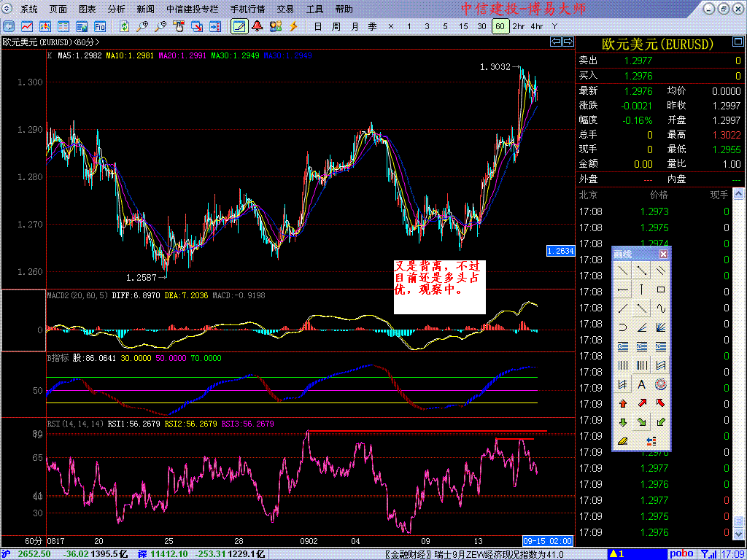747x560 pixels.
Task: Open the 工具 menu
Action: pyautogui.click(x=314, y=9)
